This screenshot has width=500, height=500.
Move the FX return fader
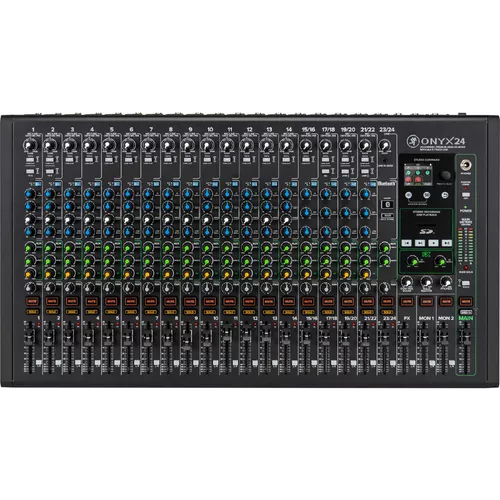tap(404, 337)
